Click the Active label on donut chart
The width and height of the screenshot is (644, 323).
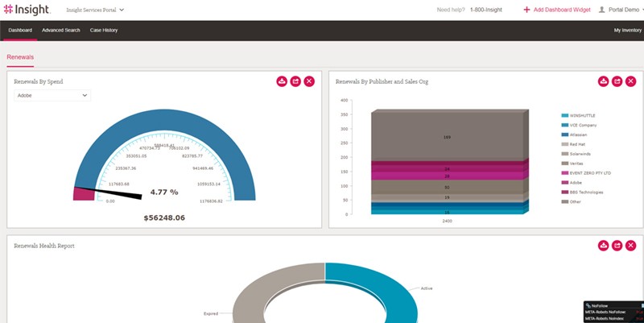coord(427,288)
